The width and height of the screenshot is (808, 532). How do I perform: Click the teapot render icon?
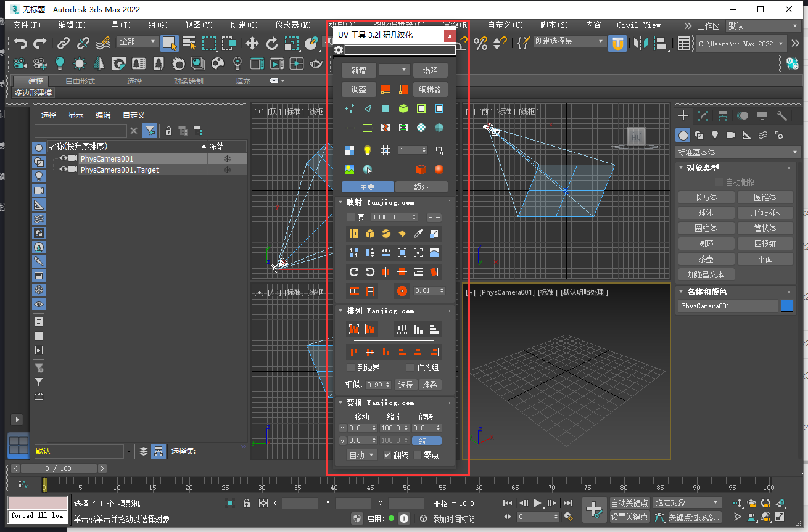[x=316, y=63]
